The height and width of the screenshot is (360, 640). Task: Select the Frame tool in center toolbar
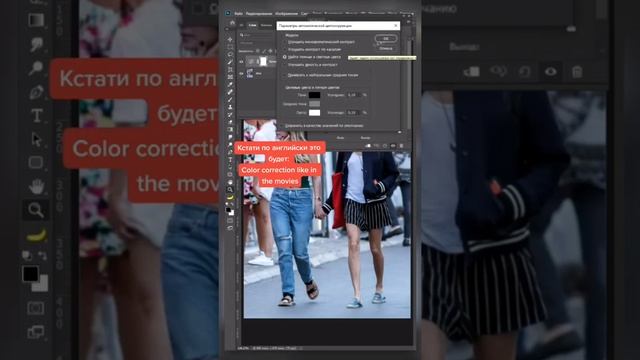tap(230, 77)
